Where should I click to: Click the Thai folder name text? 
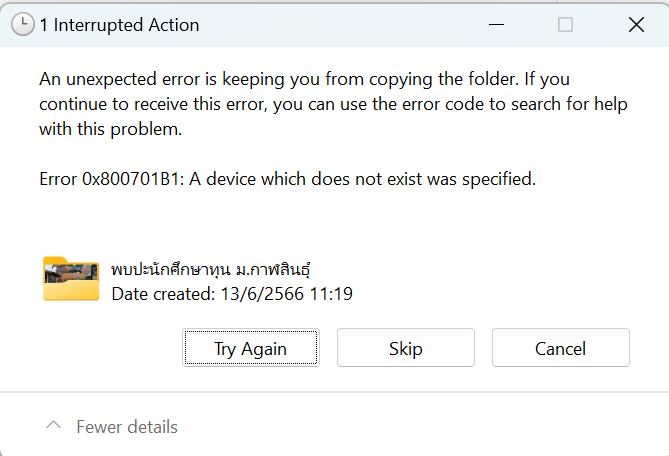pos(211,269)
